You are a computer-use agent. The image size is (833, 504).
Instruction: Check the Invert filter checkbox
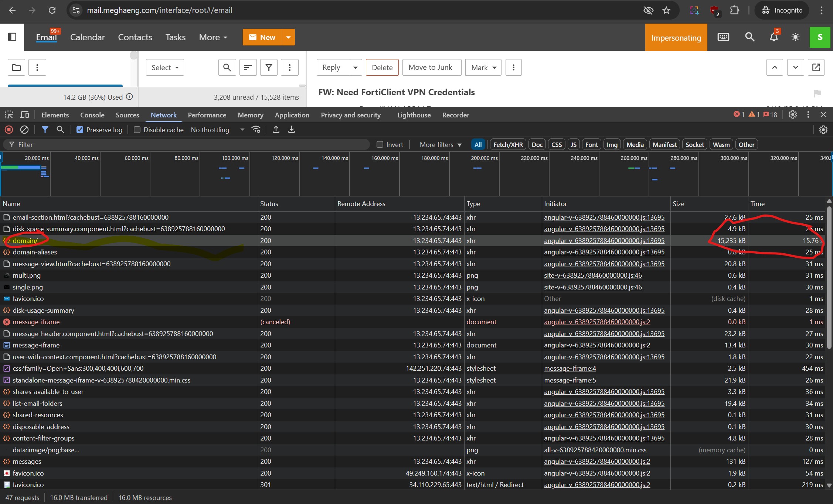(380, 144)
